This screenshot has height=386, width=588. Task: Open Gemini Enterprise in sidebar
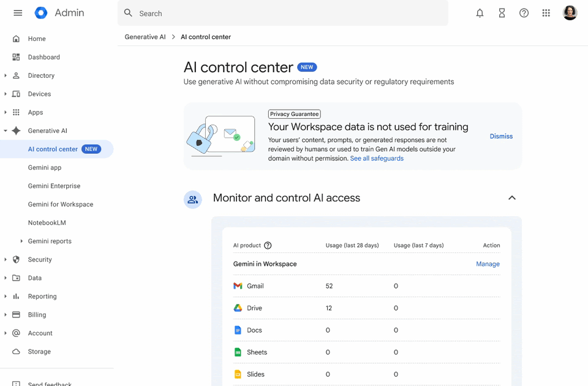click(54, 186)
